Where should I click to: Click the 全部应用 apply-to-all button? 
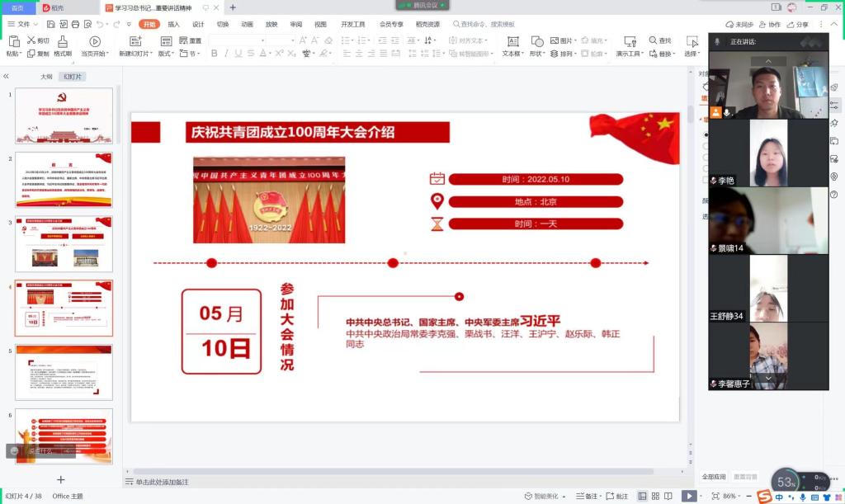pos(714,477)
